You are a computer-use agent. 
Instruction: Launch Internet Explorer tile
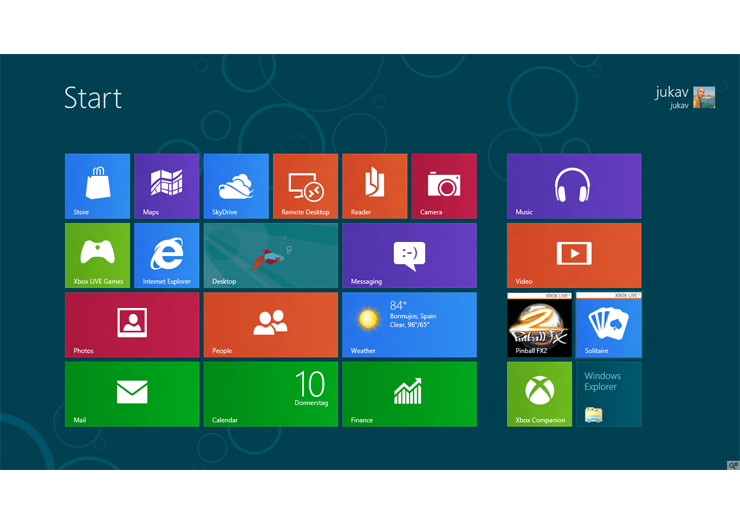(167, 255)
